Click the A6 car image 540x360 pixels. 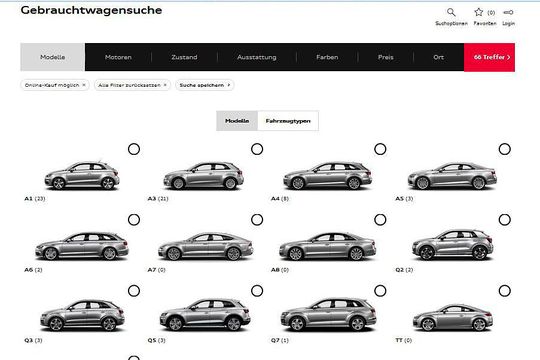click(82, 246)
